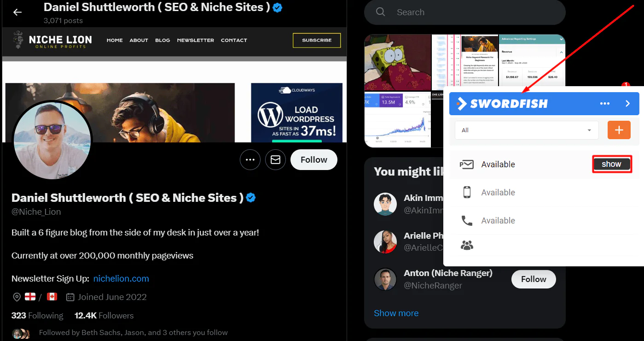
Task: Open Anton's avatar in suggestions
Action: 385,279
